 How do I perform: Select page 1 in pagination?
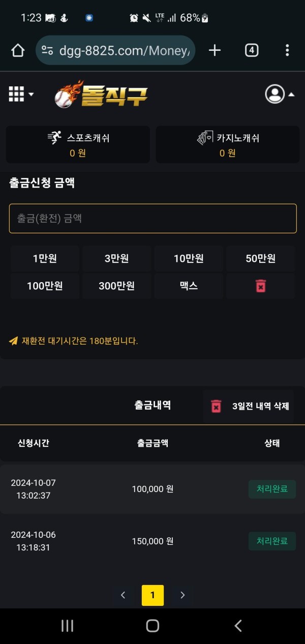point(152,595)
